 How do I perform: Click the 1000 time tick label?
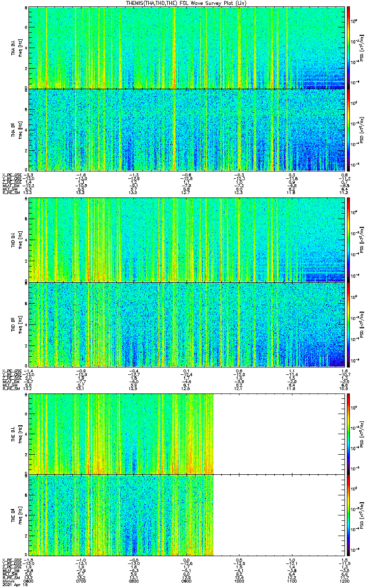(x=239, y=581)
